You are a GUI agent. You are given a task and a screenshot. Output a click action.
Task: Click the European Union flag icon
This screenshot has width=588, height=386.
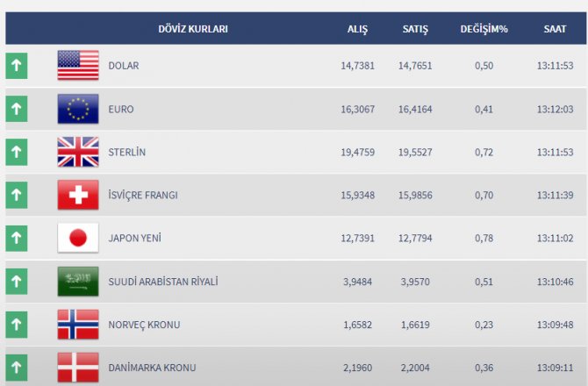click(78, 109)
